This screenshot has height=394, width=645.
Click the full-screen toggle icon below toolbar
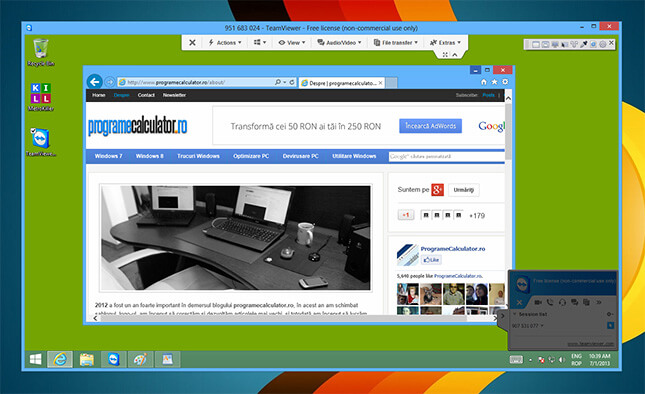445,54
